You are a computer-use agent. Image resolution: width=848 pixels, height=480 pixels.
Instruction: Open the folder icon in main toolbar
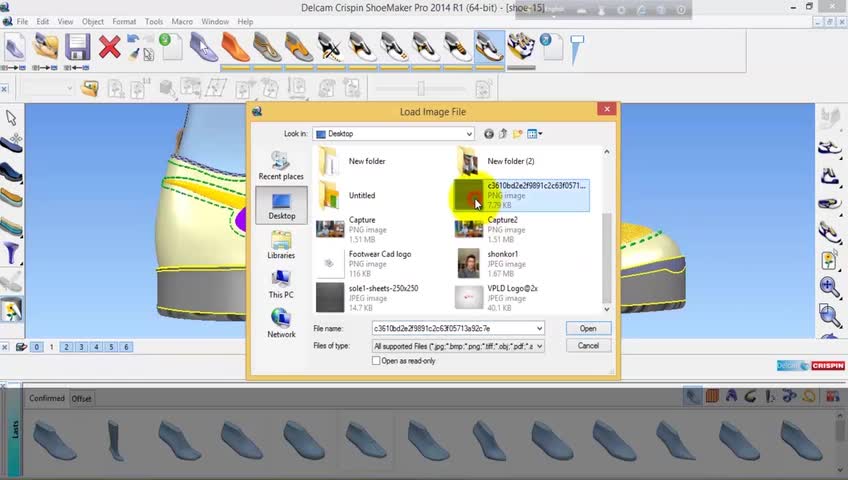coord(45,47)
